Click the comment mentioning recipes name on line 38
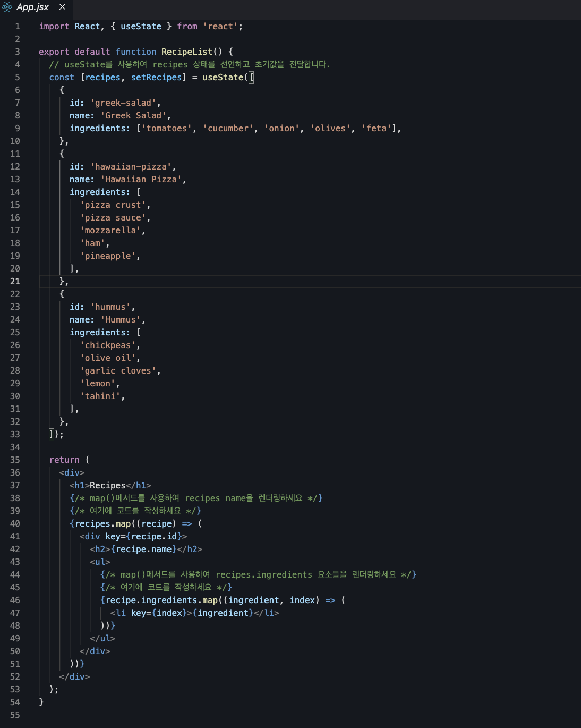Viewport: 581px width, 728px height. click(196, 498)
